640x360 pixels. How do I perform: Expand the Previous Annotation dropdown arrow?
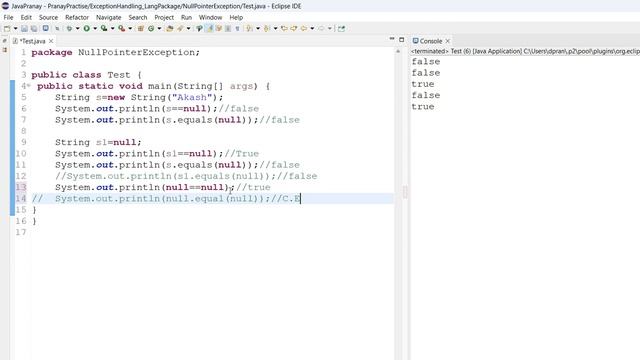(276, 29)
